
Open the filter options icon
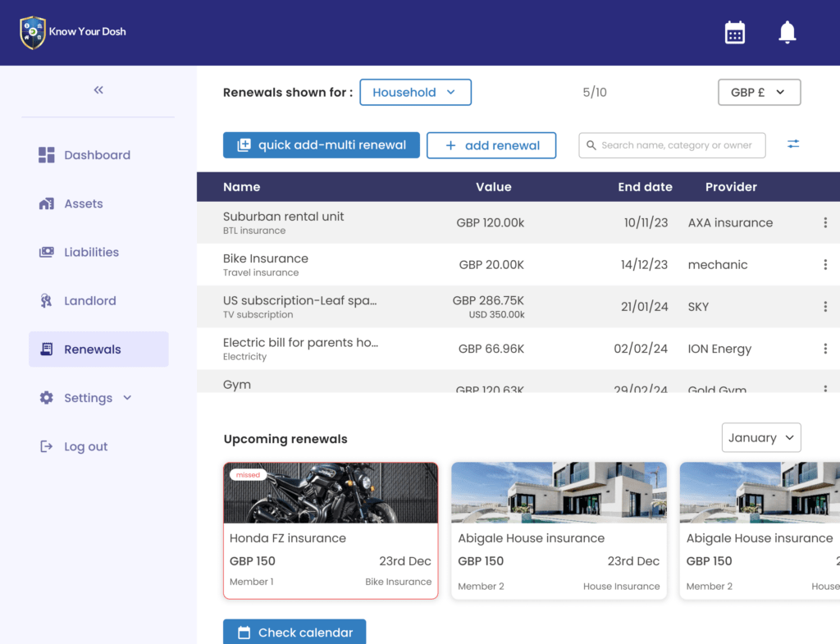(792, 144)
